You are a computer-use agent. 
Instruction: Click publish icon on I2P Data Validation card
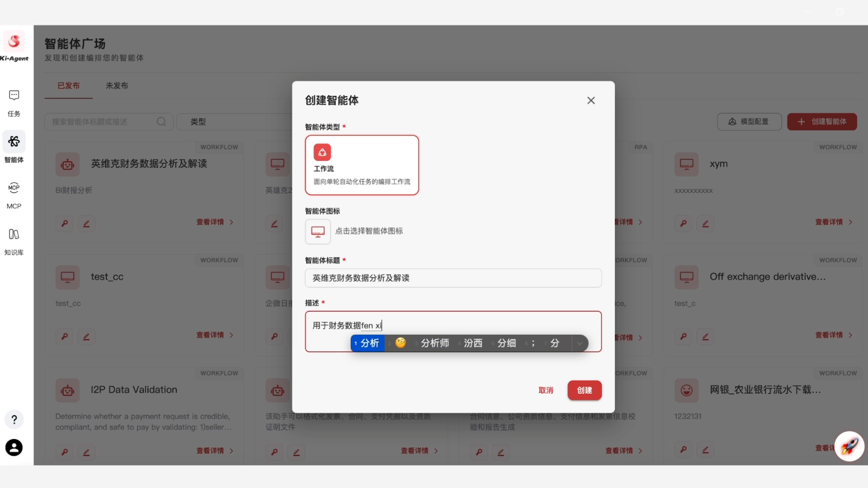pos(65,452)
